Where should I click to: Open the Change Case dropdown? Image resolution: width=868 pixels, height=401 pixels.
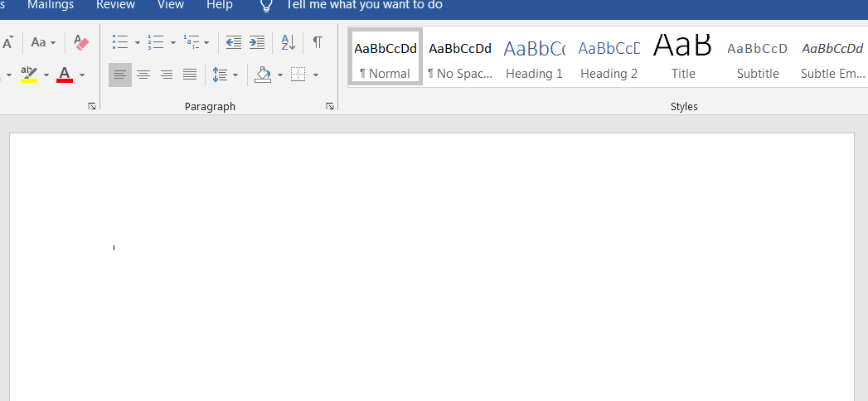point(43,42)
